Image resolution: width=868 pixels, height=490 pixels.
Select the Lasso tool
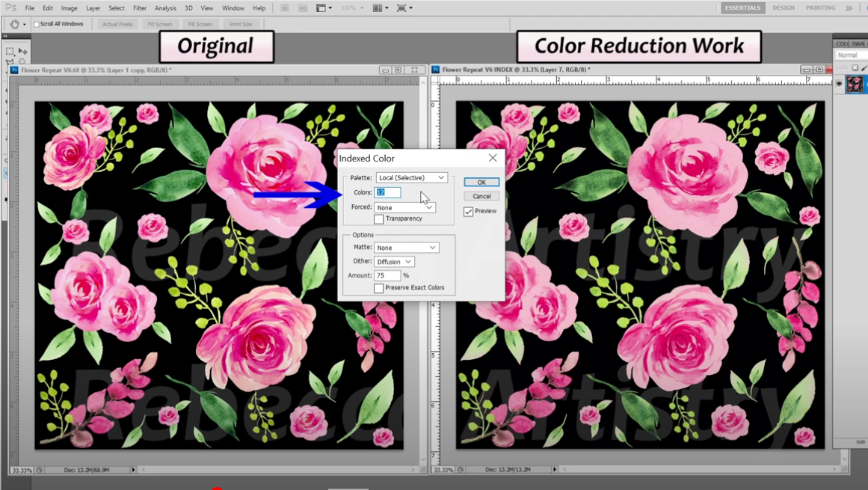(10, 61)
